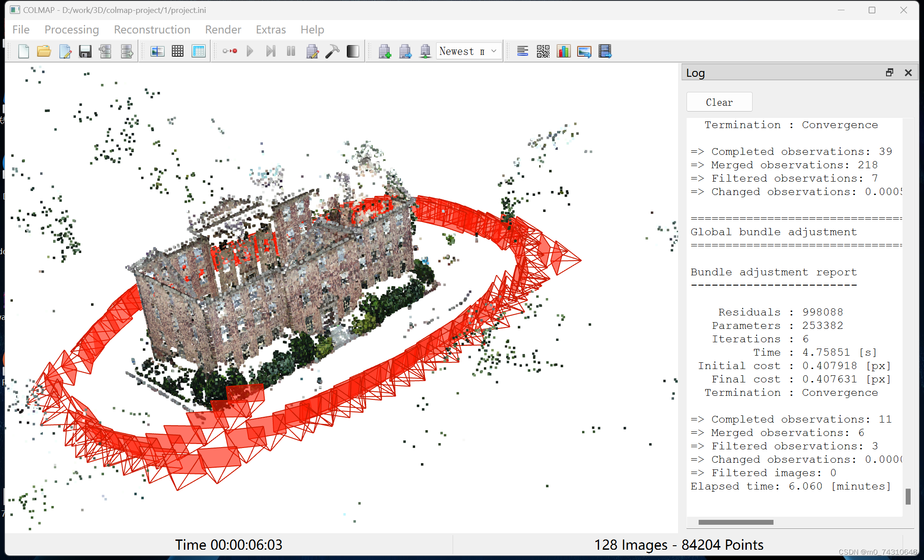924x560 pixels.
Task: Click the Save project floppy icon
Action: [85, 51]
